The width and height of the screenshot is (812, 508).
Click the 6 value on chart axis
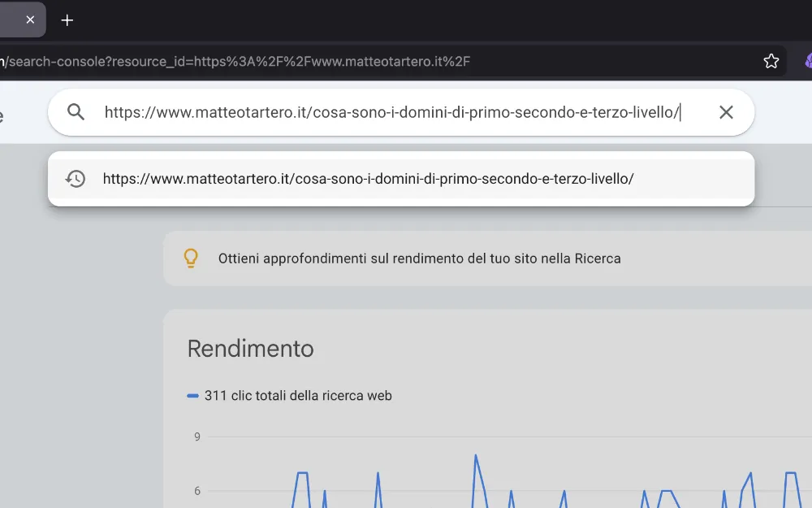click(197, 491)
